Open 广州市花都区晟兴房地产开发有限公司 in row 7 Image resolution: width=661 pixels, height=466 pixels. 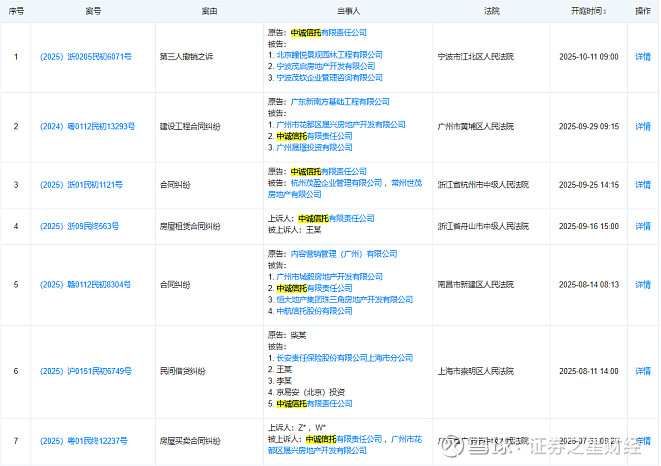click(x=345, y=444)
